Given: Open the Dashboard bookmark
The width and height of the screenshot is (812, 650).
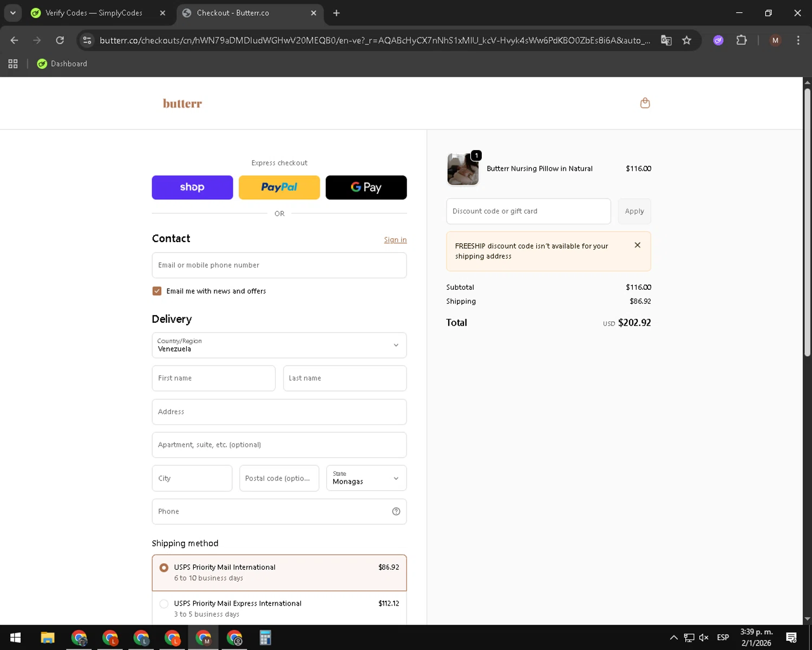Looking at the screenshot, I should point(62,64).
